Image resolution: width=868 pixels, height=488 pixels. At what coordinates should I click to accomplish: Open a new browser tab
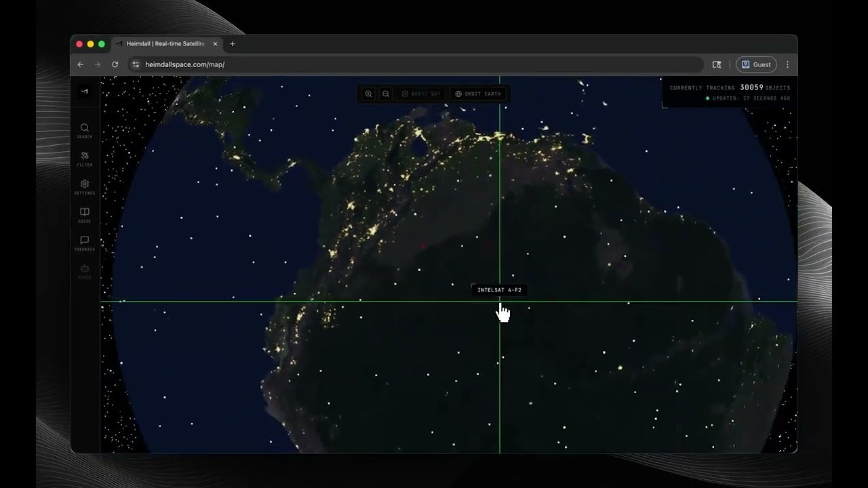(x=233, y=44)
